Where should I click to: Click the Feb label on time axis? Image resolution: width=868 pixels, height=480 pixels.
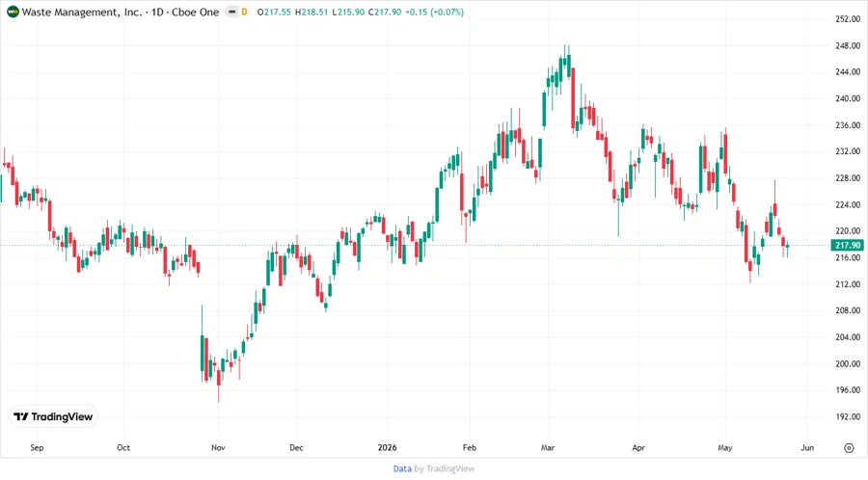(x=470, y=447)
